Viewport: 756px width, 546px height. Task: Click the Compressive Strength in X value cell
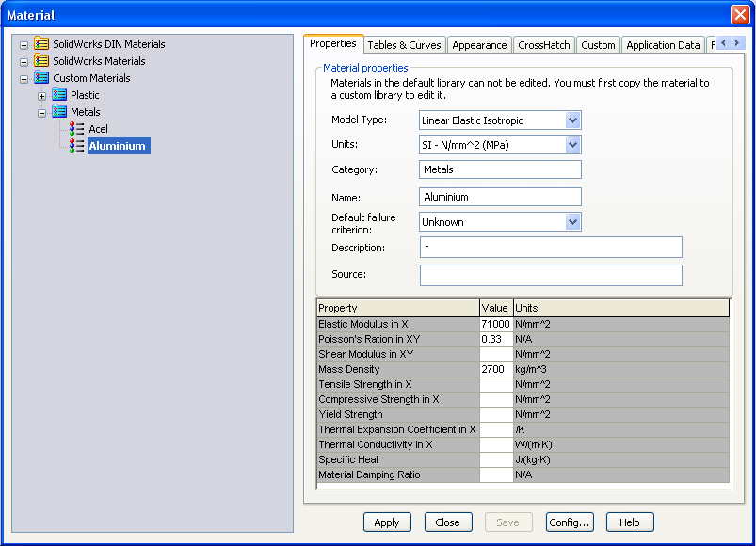(x=496, y=399)
